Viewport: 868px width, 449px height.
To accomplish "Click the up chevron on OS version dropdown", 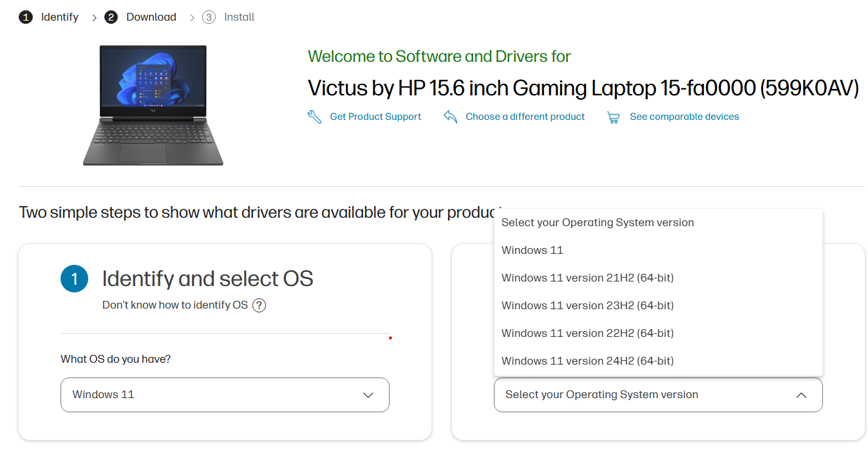I will [801, 395].
